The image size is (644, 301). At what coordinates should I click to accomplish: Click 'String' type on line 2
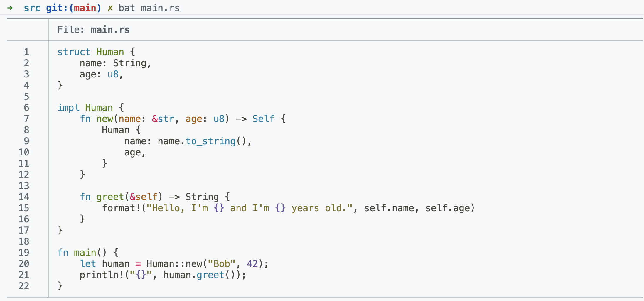[130, 63]
